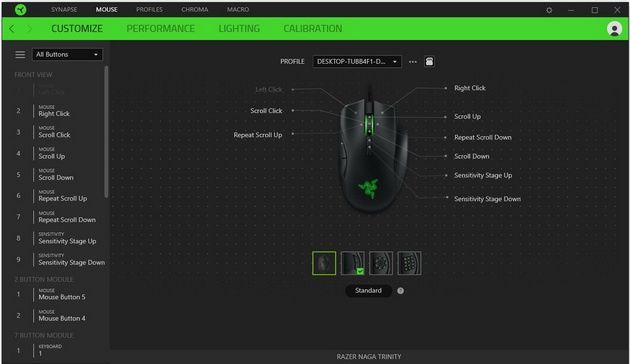Click Scroll Up label on mouse diagram
The height and width of the screenshot is (364, 630).
[467, 117]
